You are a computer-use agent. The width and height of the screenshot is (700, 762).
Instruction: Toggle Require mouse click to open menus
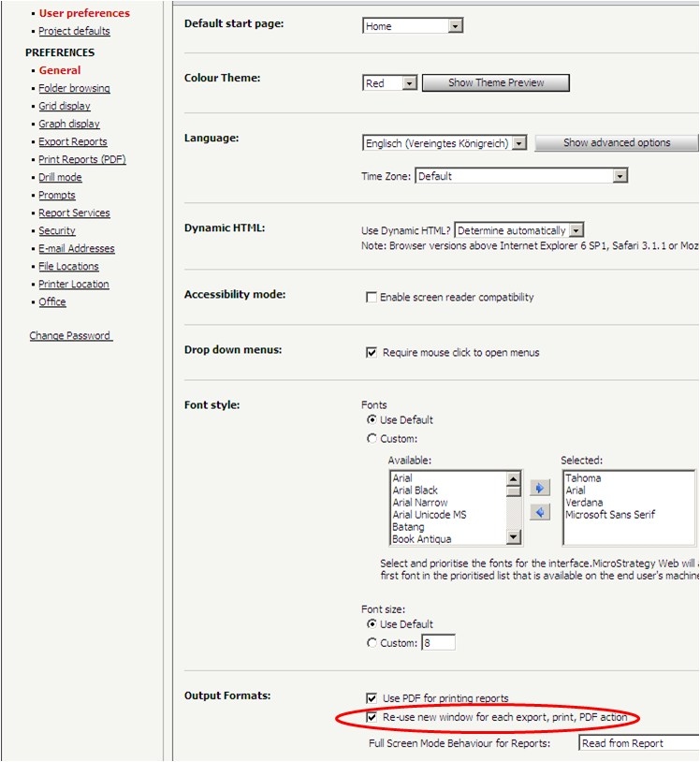[x=372, y=352]
